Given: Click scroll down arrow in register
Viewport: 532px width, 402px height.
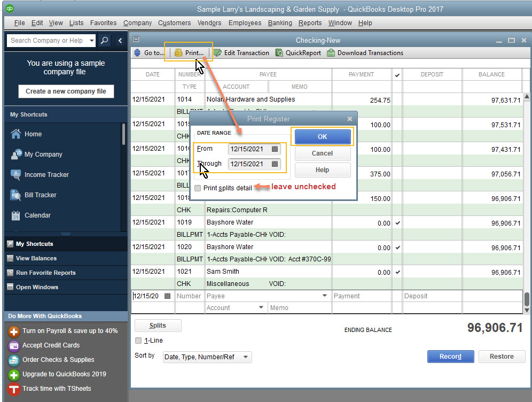Looking at the screenshot, I should 527,310.
